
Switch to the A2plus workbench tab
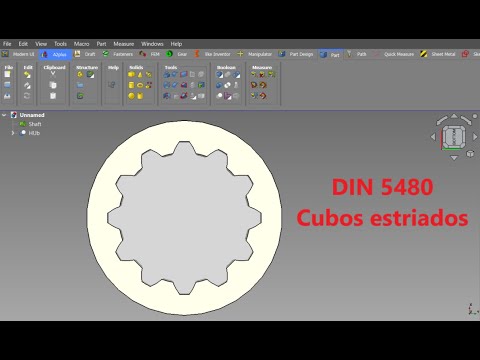coord(55,54)
